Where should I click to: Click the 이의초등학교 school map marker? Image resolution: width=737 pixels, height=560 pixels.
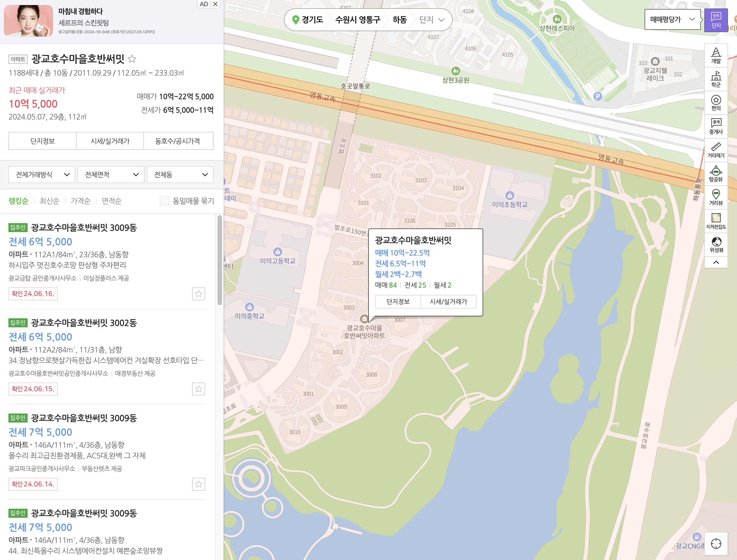click(x=510, y=196)
